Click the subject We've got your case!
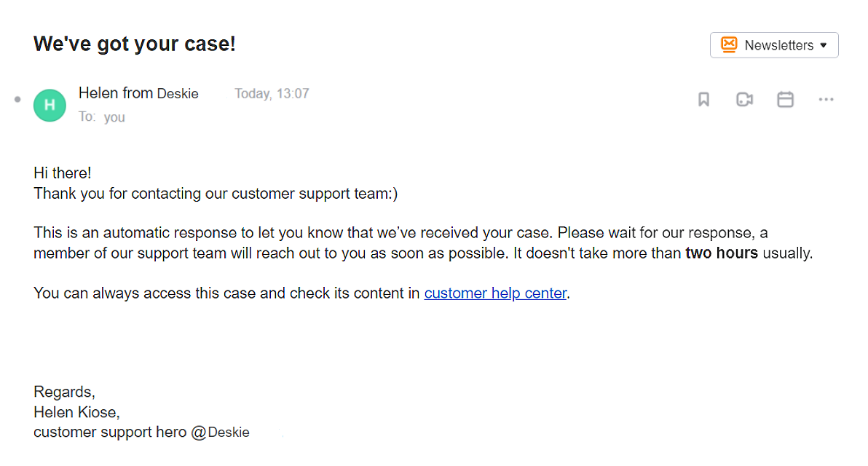The width and height of the screenshot is (868, 466). click(x=135, y=44)
